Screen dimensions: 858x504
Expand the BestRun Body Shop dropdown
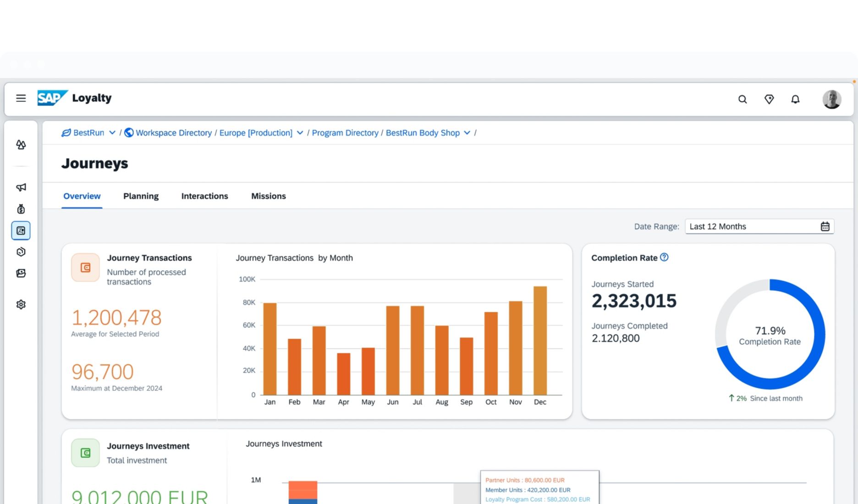(x=467, y=132)
